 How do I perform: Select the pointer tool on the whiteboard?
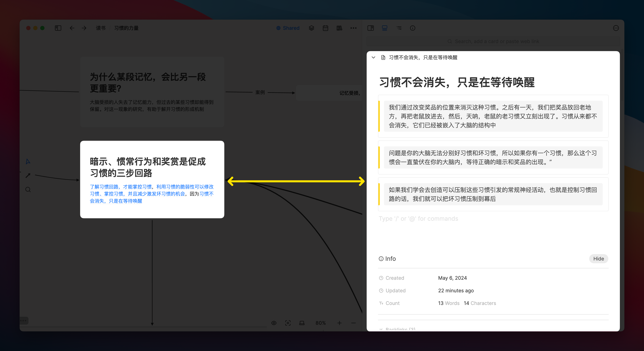point(28,162)
